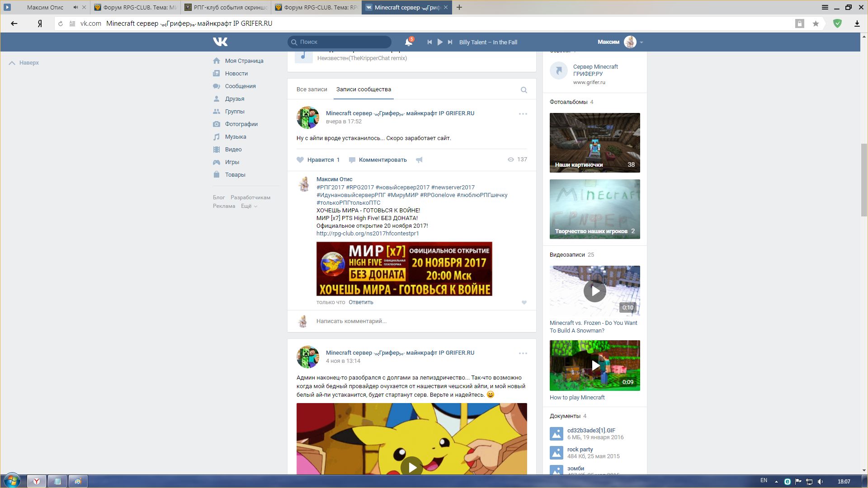Open the Видеозаписи section header
The image size is (868, 488).
[567, 255]
